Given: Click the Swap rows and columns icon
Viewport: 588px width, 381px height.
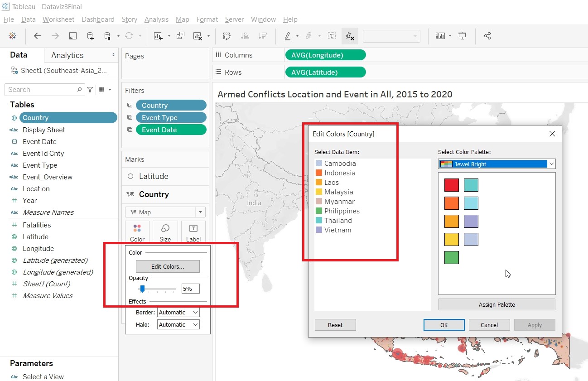Looking at the screenshot, I should click(x=227, y=36).
